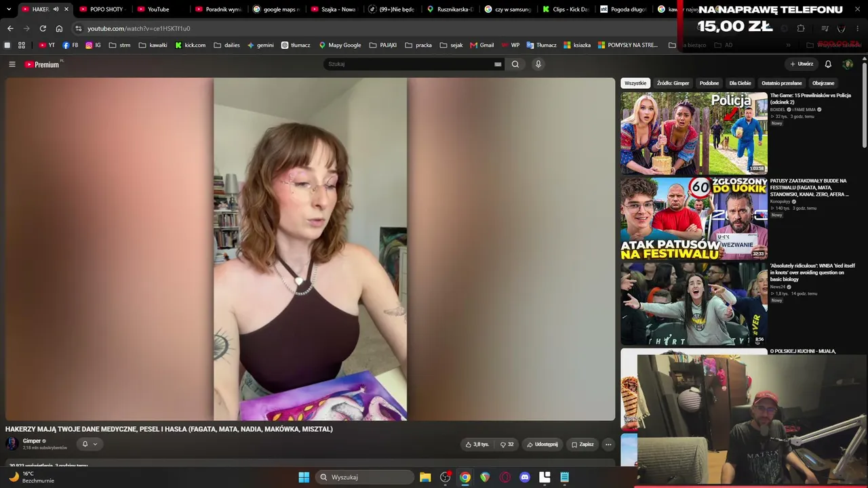
Task: Open the account avatar menu
Action: tap(848, 64)
